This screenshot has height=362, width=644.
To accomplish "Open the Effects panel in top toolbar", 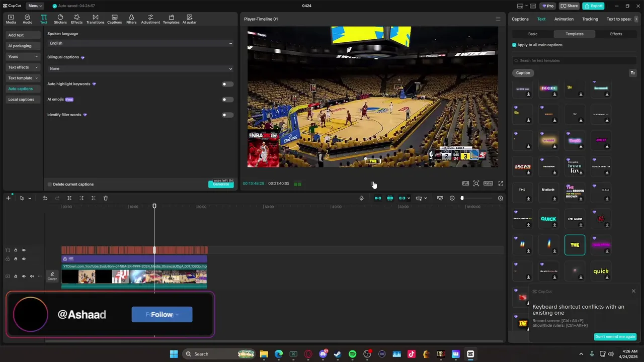I will (76, 19).
